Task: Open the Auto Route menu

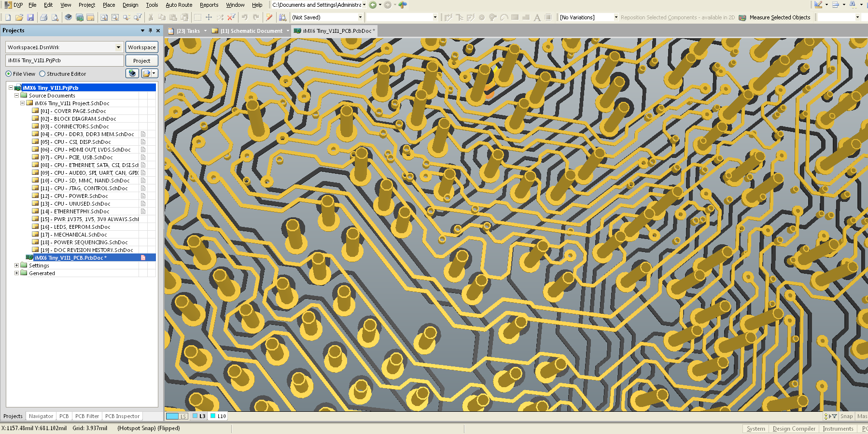Action: coord(179,5)
